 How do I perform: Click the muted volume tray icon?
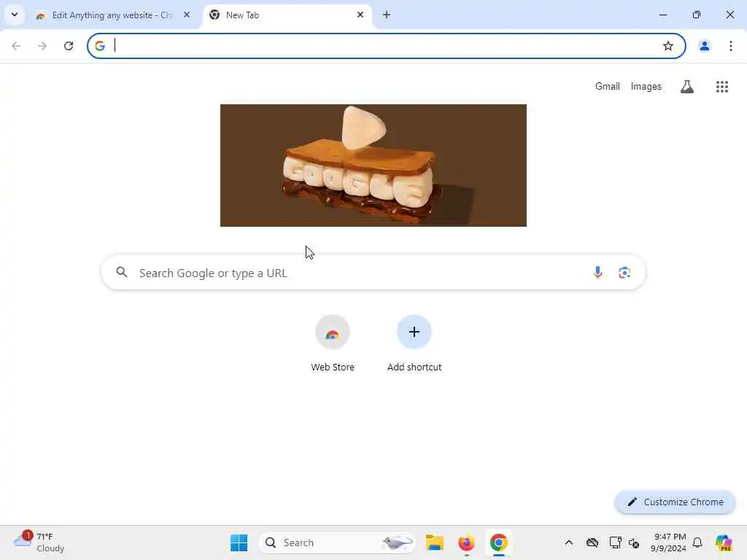(x=634, y=542)
